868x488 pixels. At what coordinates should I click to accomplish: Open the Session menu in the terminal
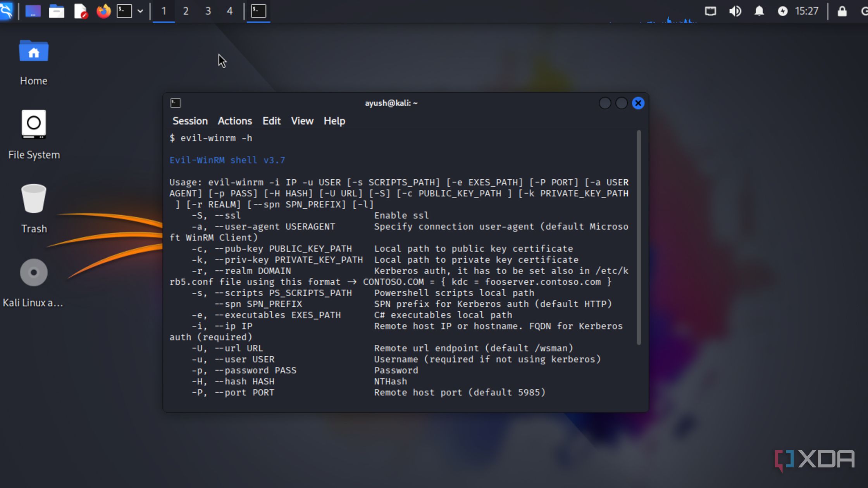tap(190, 121)
